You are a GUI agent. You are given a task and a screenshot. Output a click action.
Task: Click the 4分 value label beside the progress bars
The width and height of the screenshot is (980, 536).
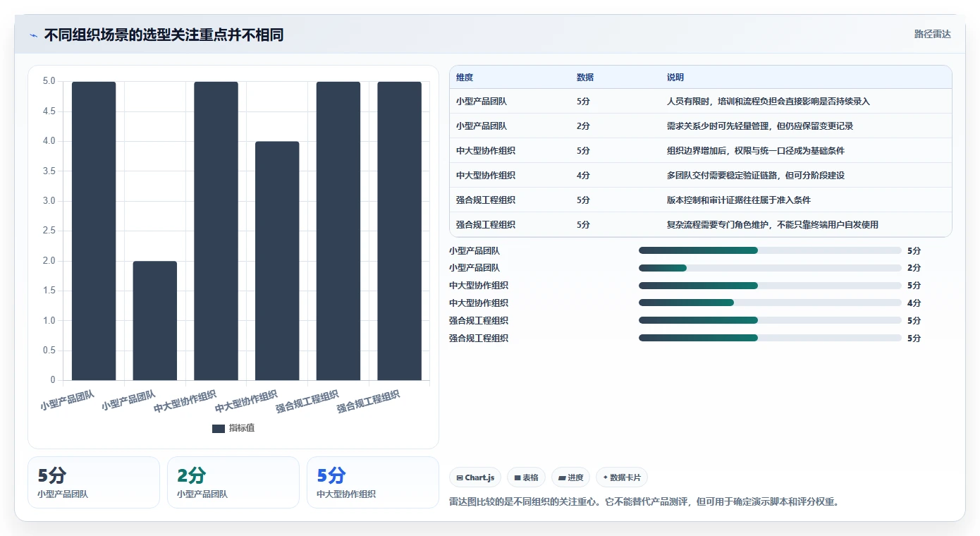click(x=914, y=303)
